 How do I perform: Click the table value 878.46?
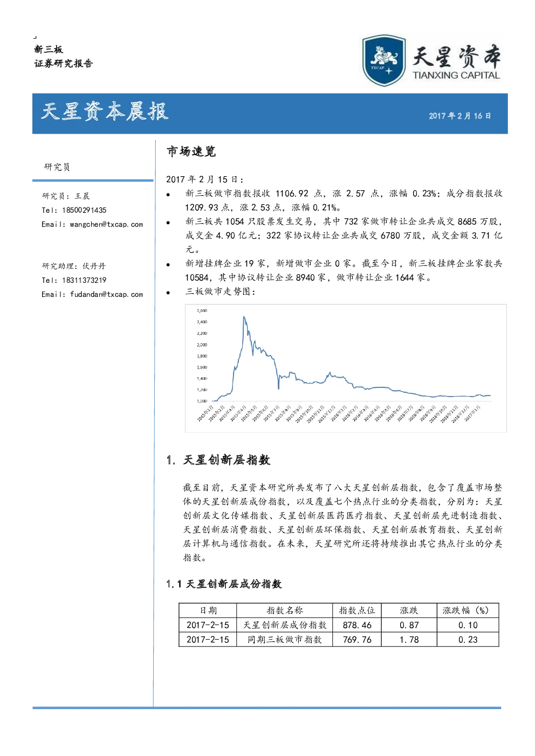point(357,625)
